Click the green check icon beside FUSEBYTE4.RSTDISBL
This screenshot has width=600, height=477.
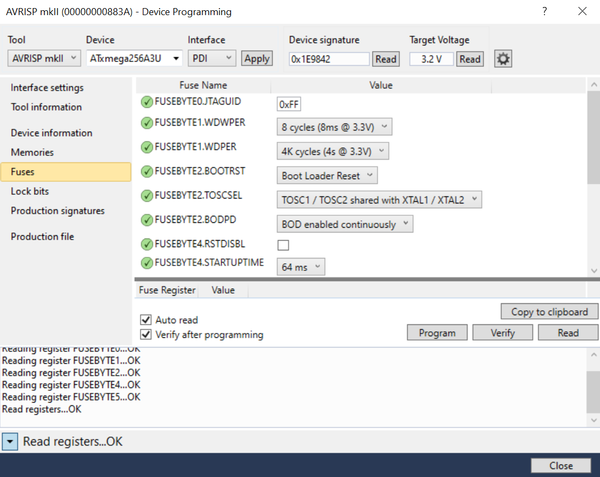pyautogui.click(x=147, y=244)
